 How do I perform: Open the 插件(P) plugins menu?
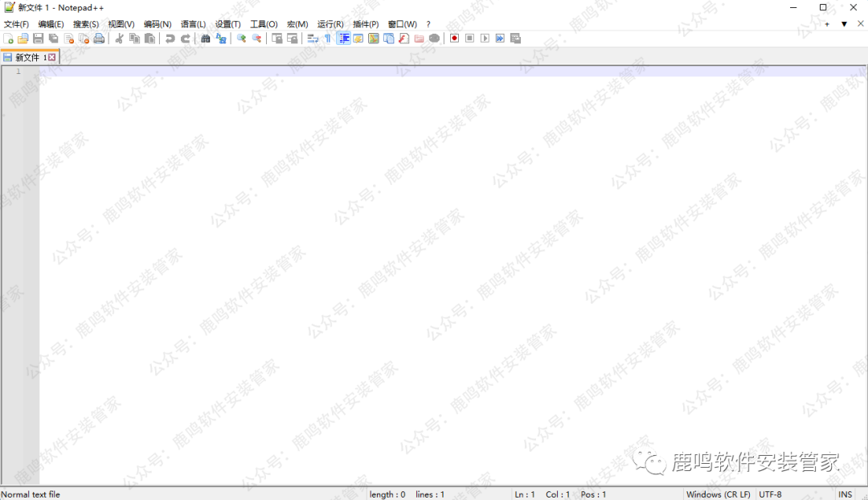[366, 24]
